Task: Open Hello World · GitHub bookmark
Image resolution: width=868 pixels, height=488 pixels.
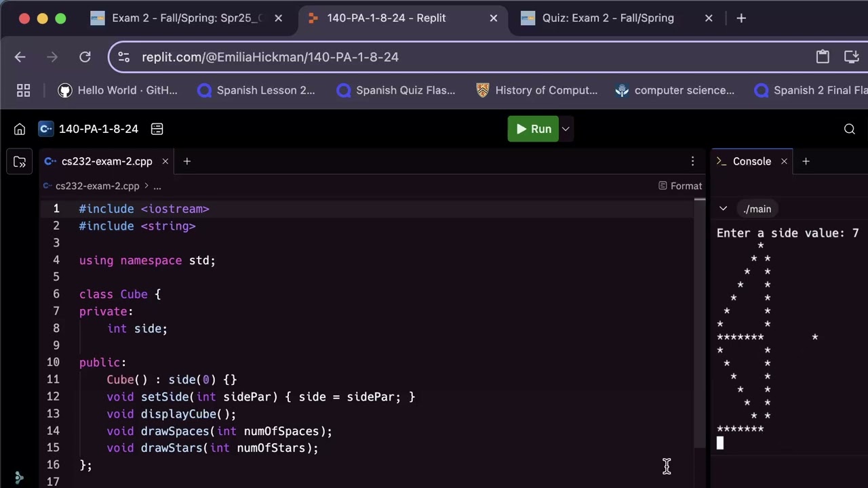Action: 118,90
